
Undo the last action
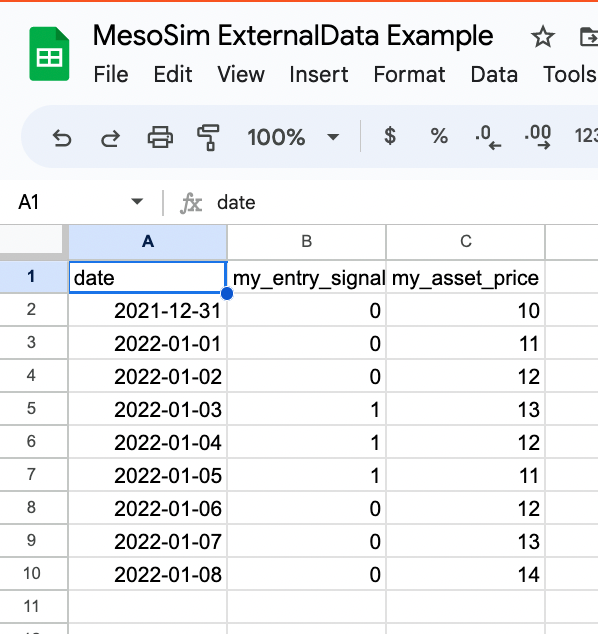[x=62, y=137]
